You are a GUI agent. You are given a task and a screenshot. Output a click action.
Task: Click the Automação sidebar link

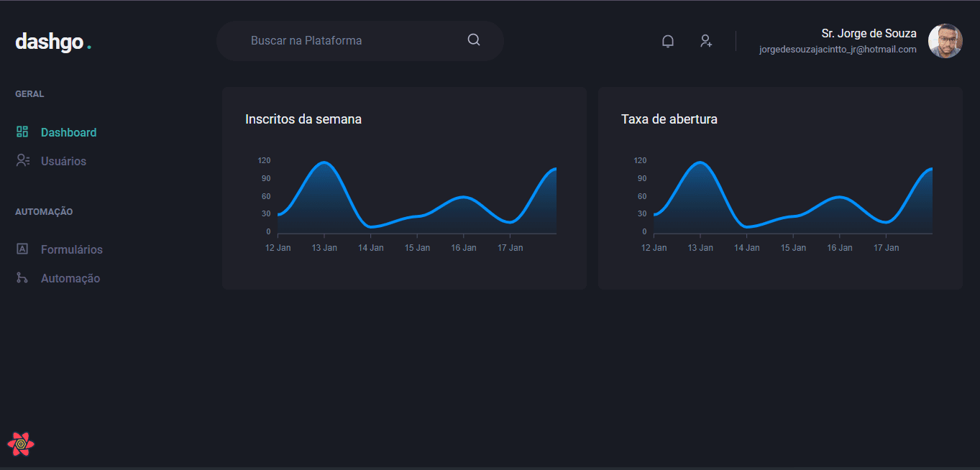click(x=69, y=277)
